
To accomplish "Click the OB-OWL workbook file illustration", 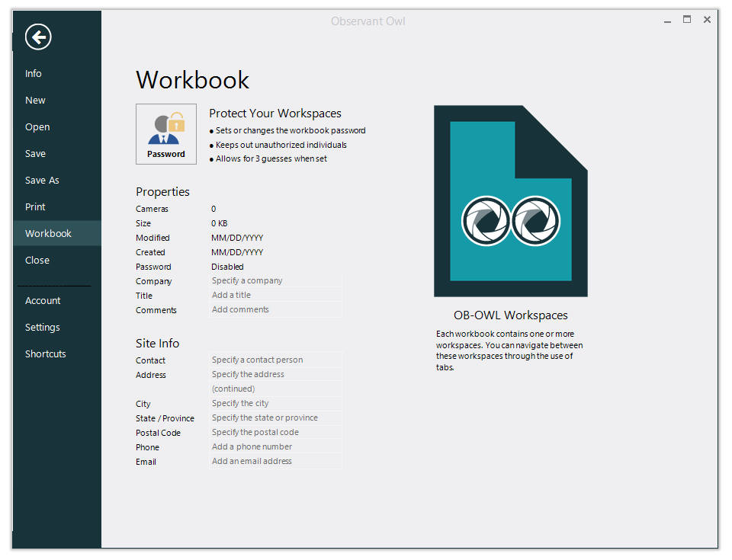I will click(511, 201).
